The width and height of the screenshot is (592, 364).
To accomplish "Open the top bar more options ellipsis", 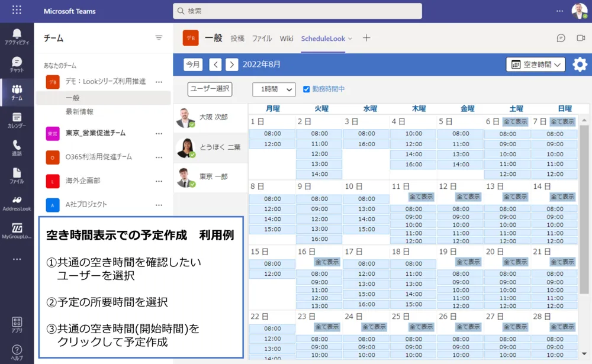I will click(x=559, y=11).
